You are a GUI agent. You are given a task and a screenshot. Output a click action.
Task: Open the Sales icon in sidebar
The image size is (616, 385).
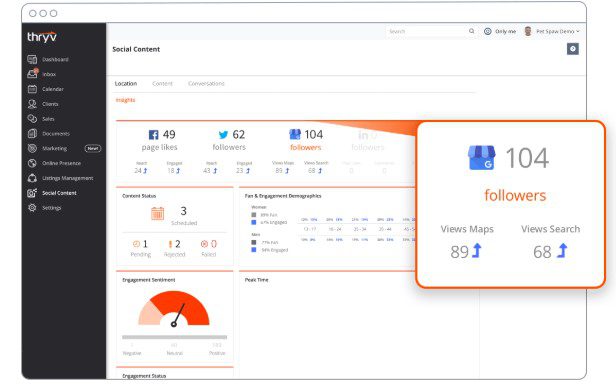[x=32, y=119]
